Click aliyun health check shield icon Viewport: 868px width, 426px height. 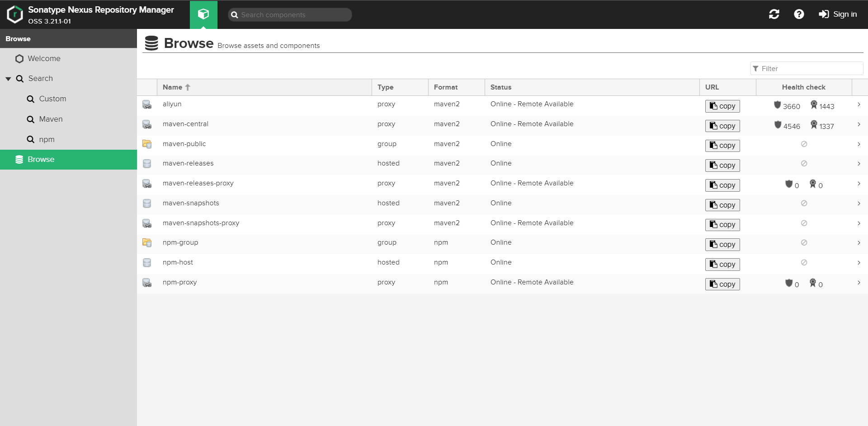[x=778, y=105]
